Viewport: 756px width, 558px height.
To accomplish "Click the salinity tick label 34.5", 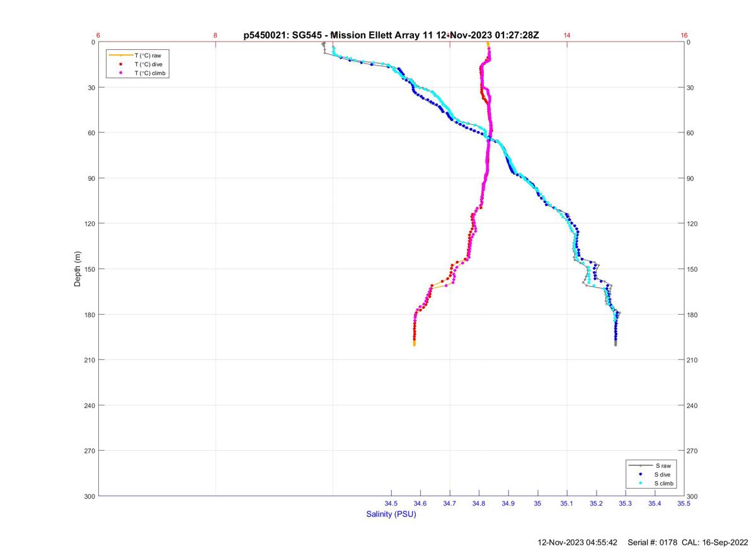I will [x=391, y=504].
